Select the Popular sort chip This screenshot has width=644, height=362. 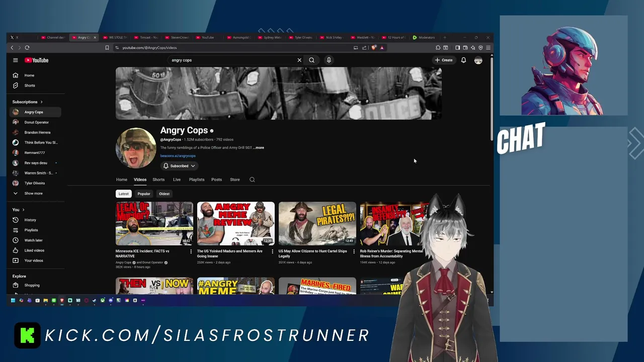pyautogui.click(x=144, y=194)
